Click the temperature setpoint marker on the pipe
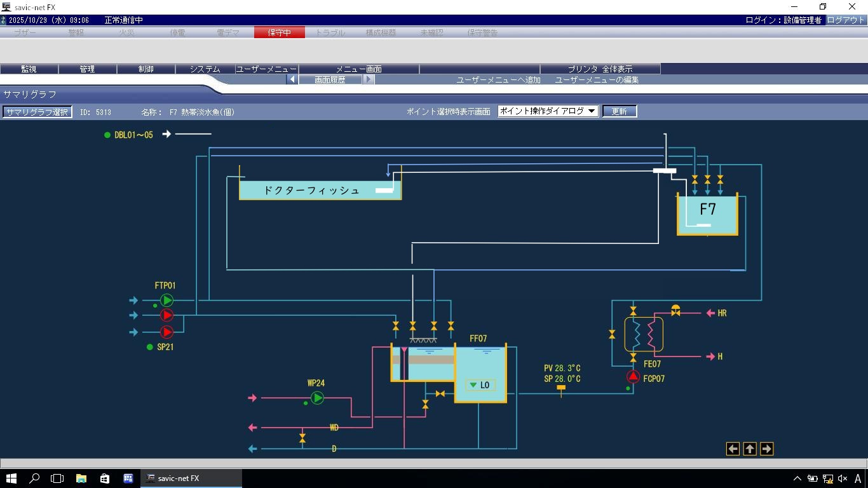The height and width of the screenshot is (488, 868). pyautogui.click(x=561, y=388)
